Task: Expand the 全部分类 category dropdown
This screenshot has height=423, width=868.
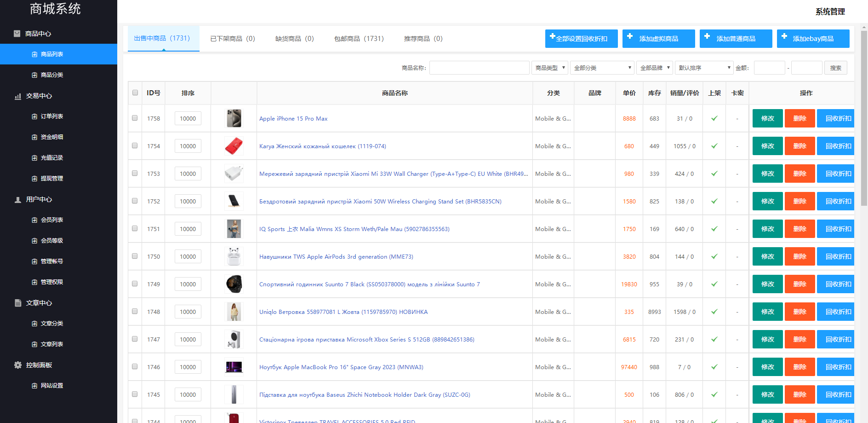Action: click(x=602, y=68)
